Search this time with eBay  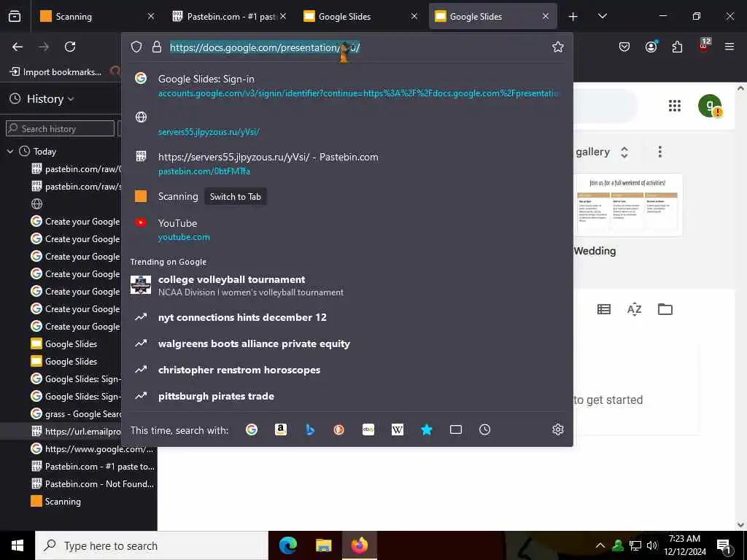(368, 430)
